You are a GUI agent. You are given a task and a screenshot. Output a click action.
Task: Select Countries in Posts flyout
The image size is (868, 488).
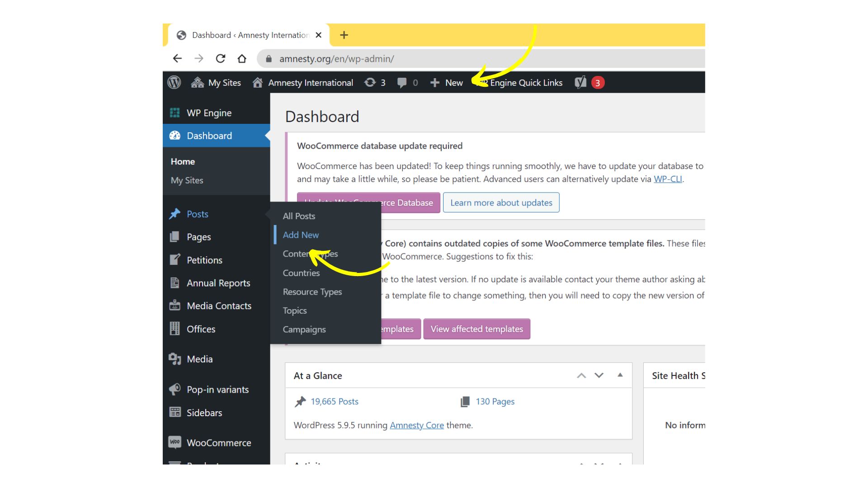(301, 273)
